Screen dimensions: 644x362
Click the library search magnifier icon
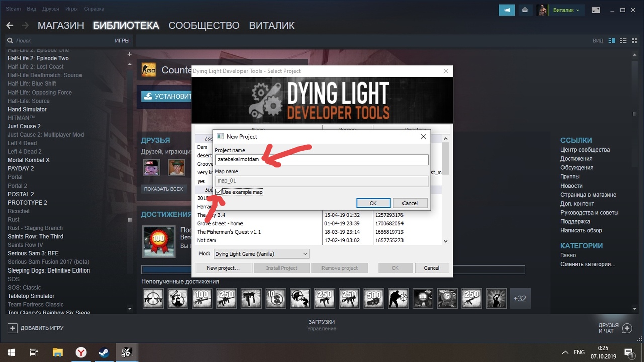point(10,40)
